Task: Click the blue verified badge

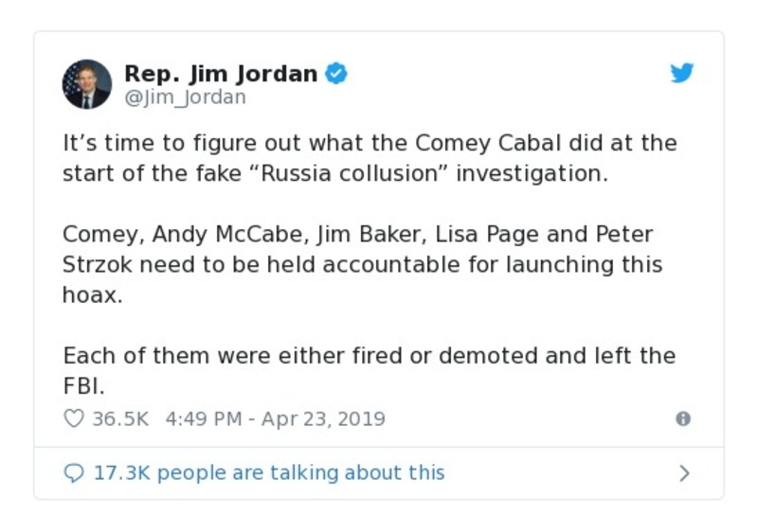Action: pos(336,74)
